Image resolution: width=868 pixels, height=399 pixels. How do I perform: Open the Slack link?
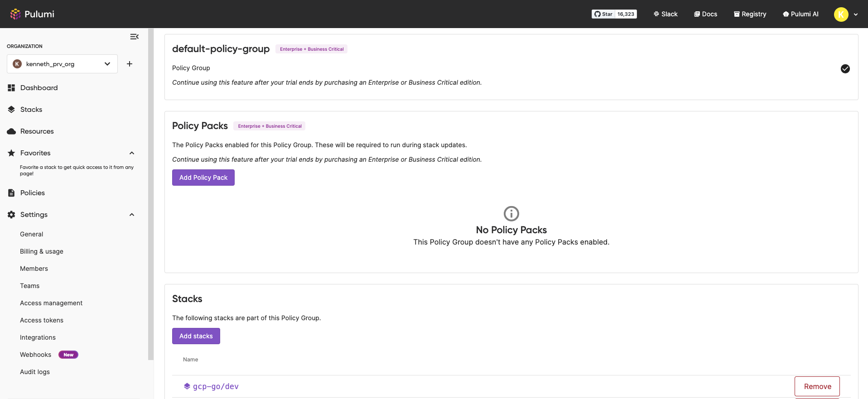[665, 14]
